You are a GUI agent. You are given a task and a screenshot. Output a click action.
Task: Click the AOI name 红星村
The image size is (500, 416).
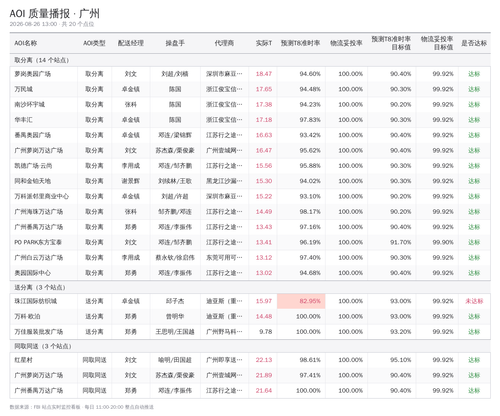[x=23, y=360]
